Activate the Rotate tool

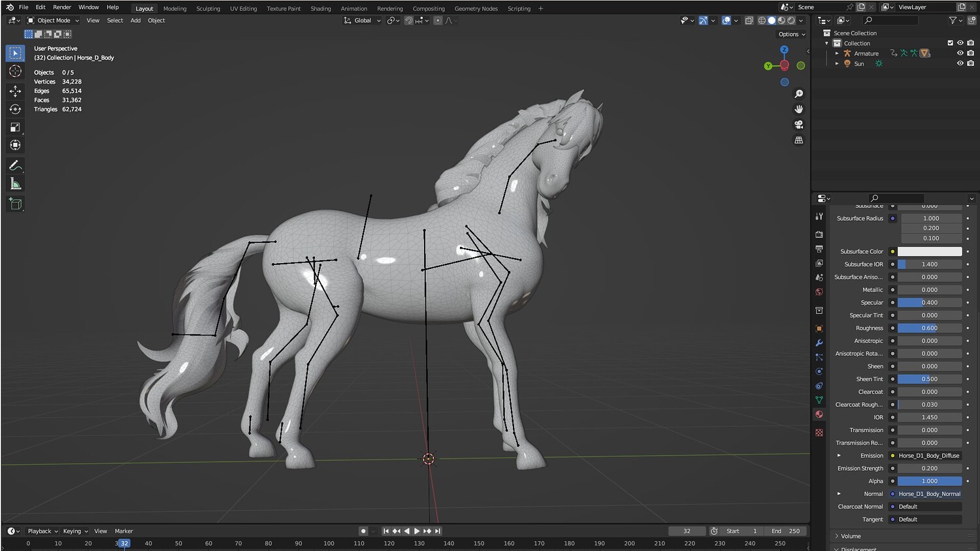(15, 109)
